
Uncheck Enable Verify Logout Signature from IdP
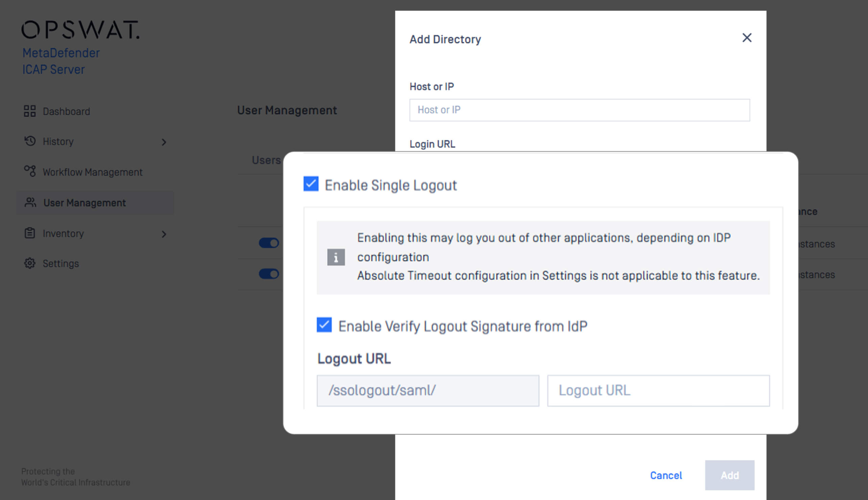[x=324, y=325]
